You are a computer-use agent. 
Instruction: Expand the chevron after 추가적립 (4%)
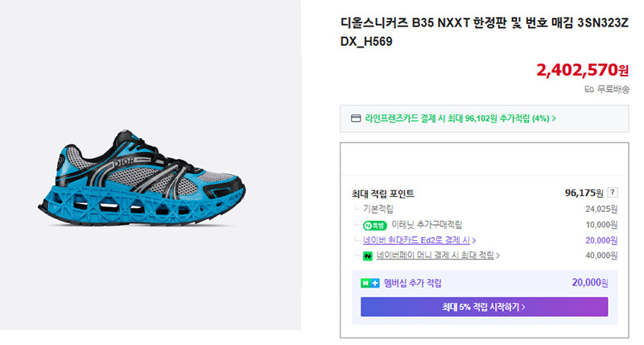click(x=554, y=118)
